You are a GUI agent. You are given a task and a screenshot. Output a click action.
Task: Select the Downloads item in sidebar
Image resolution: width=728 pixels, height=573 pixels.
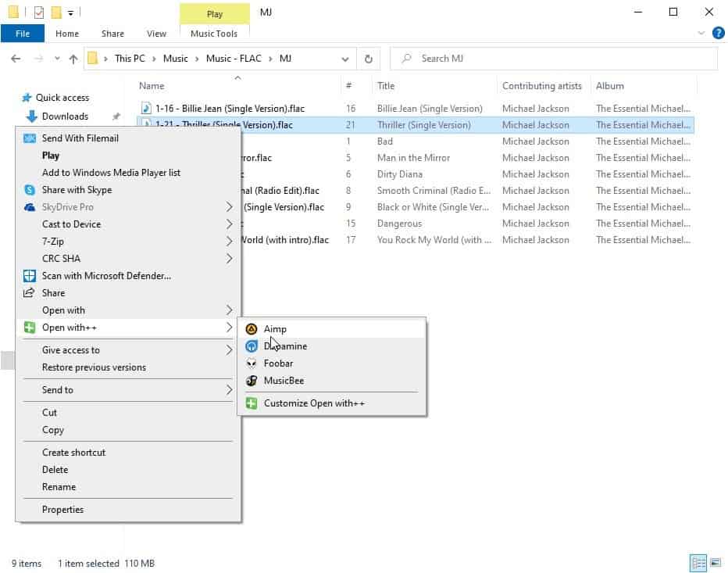[x=65, y=116]
